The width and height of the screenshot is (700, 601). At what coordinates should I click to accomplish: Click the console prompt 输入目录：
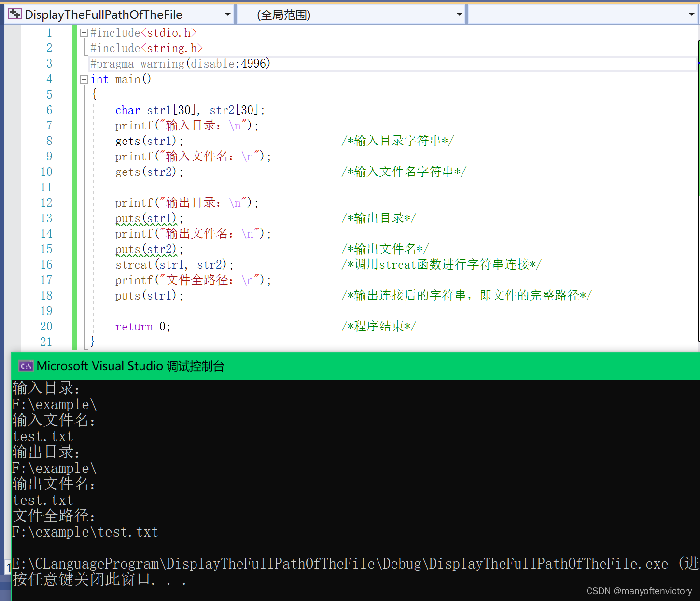(46, 388)
